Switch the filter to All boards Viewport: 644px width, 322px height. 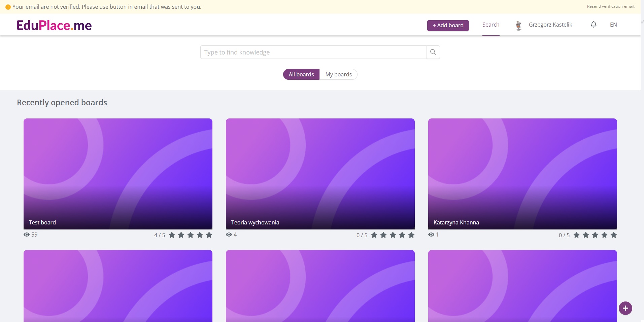pos(301,74)
